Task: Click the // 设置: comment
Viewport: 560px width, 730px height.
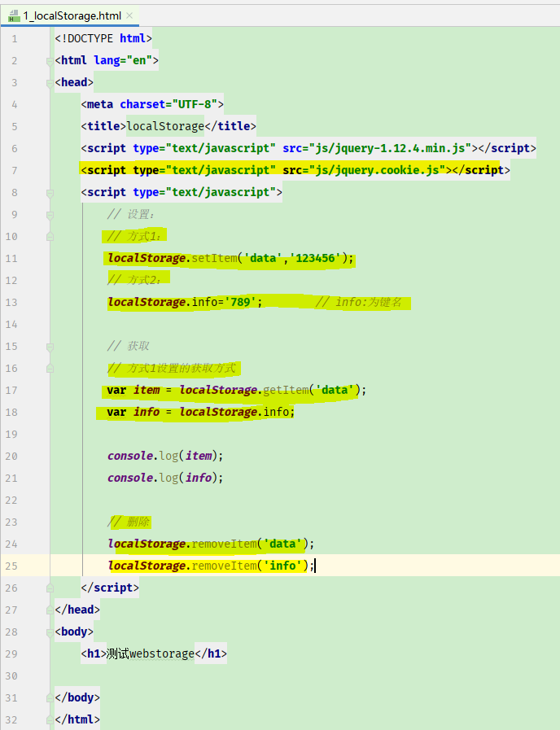Action: [x=130, y=214]
